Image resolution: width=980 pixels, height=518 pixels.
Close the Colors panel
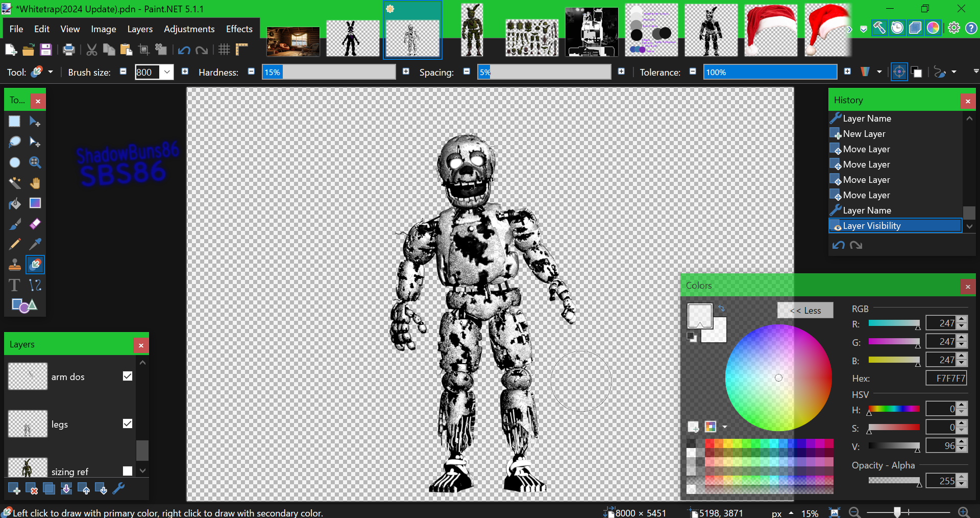click(968, 287)
